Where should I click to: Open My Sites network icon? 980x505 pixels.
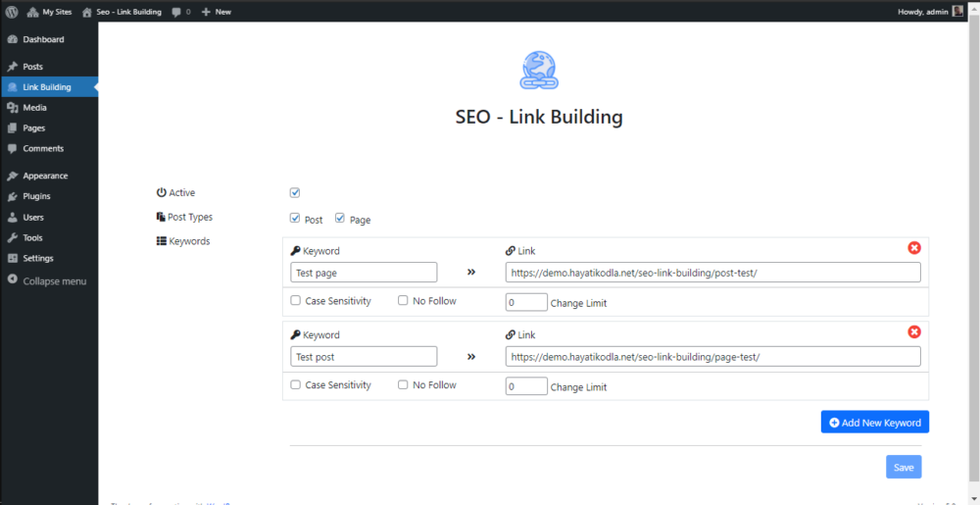click(x=32, y=11)
